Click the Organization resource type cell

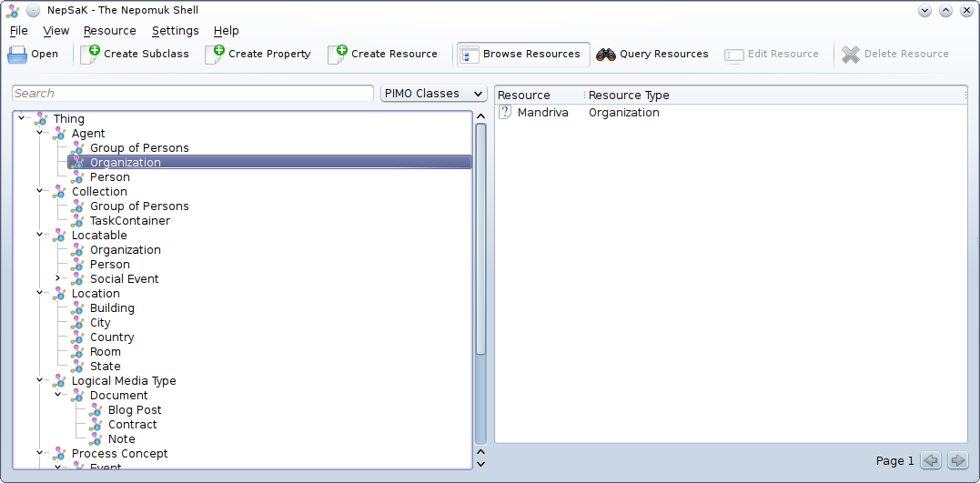623,113
